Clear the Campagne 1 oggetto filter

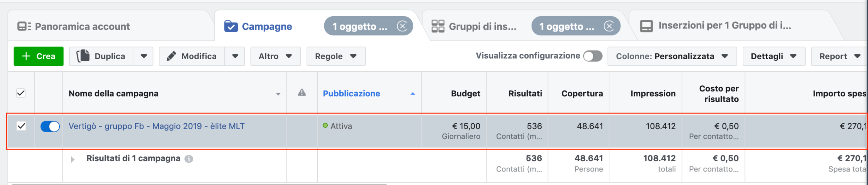[402, 26]
